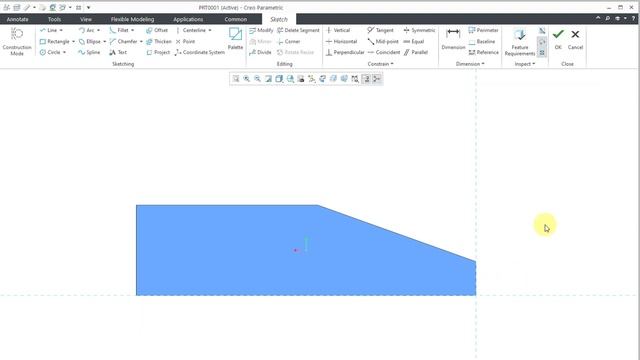The width and height of the screenshot is (640, 360).
Task: Toggle the middle Inspect diagnostic icon
Action: pyautogui.click(x=542, y=42)
